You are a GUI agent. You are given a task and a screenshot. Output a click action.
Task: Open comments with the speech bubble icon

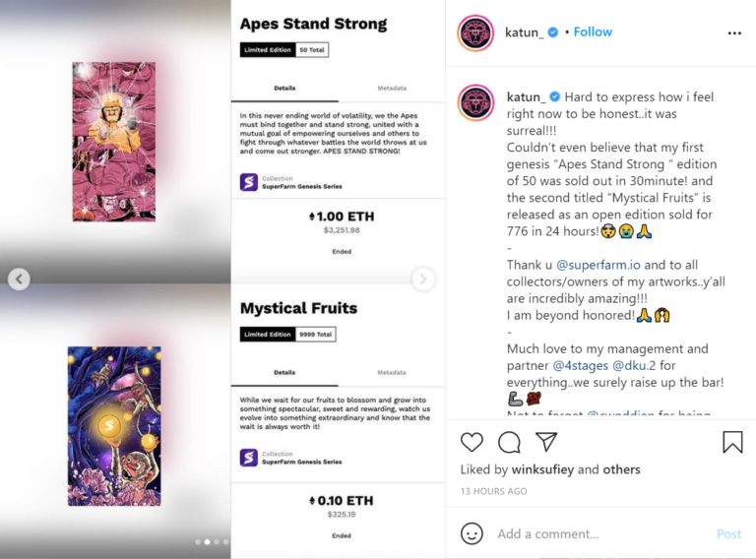click(510, 442)
